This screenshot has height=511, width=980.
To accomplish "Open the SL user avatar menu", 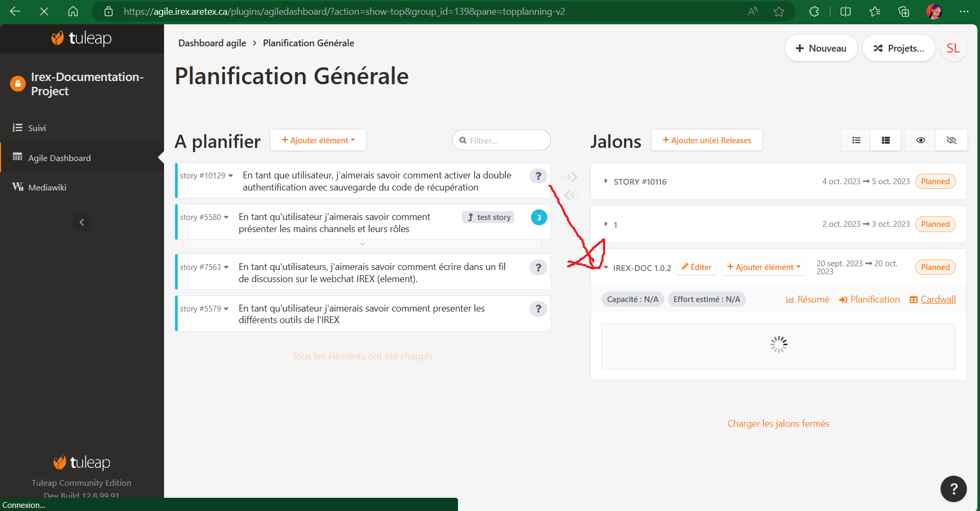I will point(953,48).
